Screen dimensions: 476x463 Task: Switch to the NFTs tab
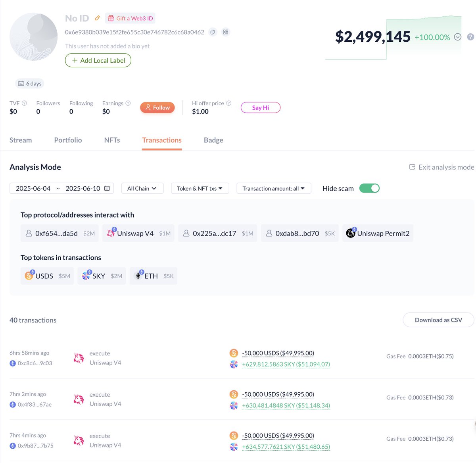pyautogui.click(x=112, y=140)
